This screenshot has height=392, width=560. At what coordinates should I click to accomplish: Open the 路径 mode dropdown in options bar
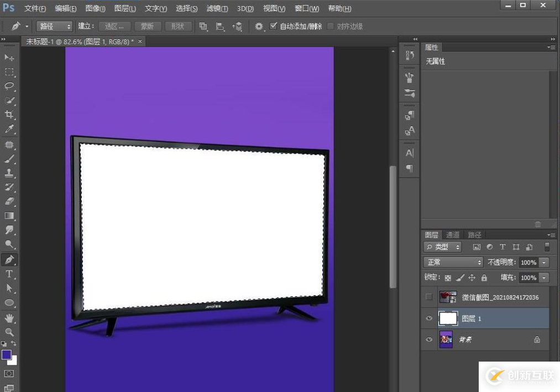pos(54,26)
